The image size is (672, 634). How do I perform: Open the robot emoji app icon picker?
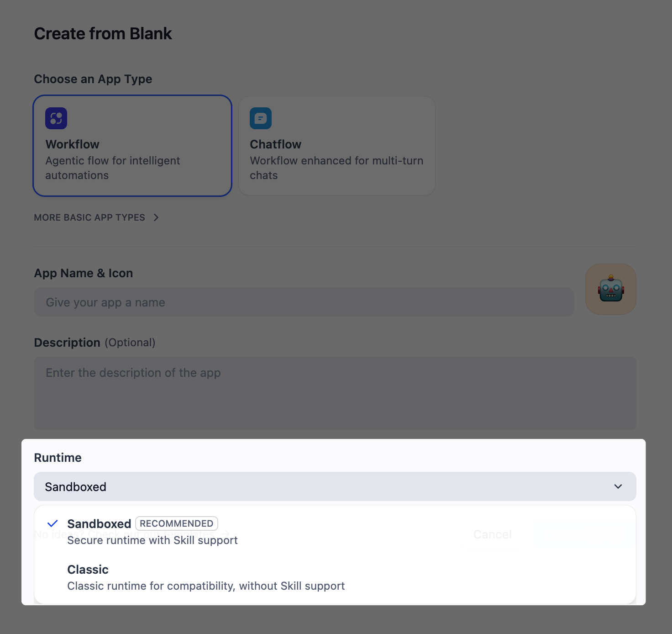point(610,289)
